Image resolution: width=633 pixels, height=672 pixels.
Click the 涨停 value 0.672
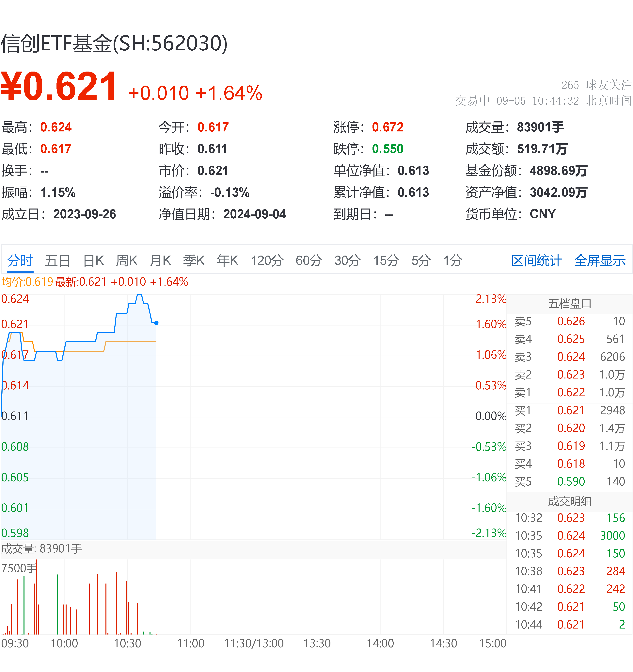[388, 127]
